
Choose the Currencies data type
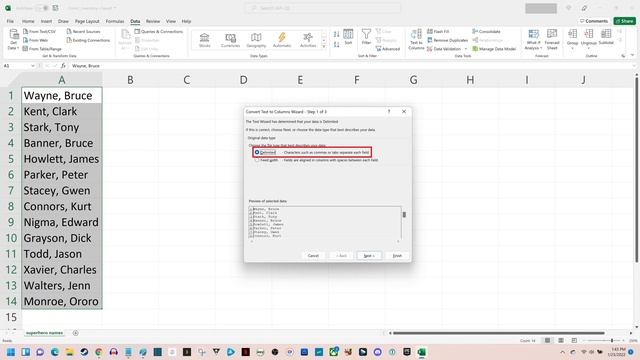click(x=230, y=40)
